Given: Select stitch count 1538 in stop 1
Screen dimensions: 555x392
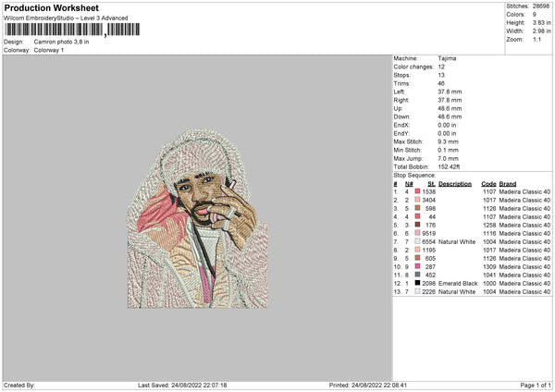Looking at the screenshot, I should tap(428, 191).
